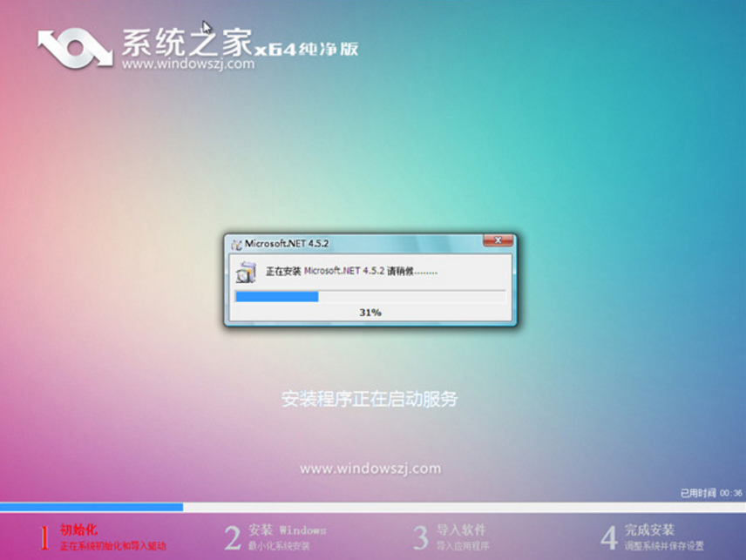
Task: Close the Microsoft.NET 4.5.2 dialog
Action: coord(498,240)
